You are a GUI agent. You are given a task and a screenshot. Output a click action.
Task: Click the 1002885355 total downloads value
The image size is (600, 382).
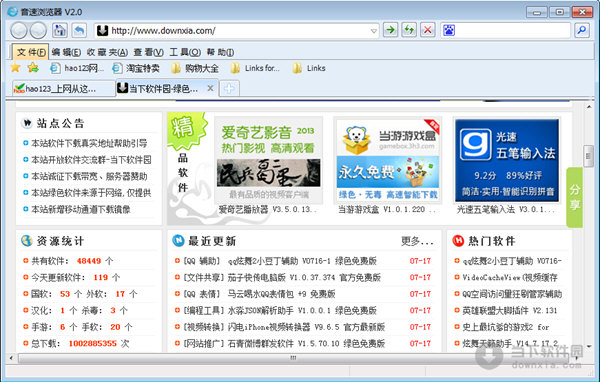(x=93, y=344)
